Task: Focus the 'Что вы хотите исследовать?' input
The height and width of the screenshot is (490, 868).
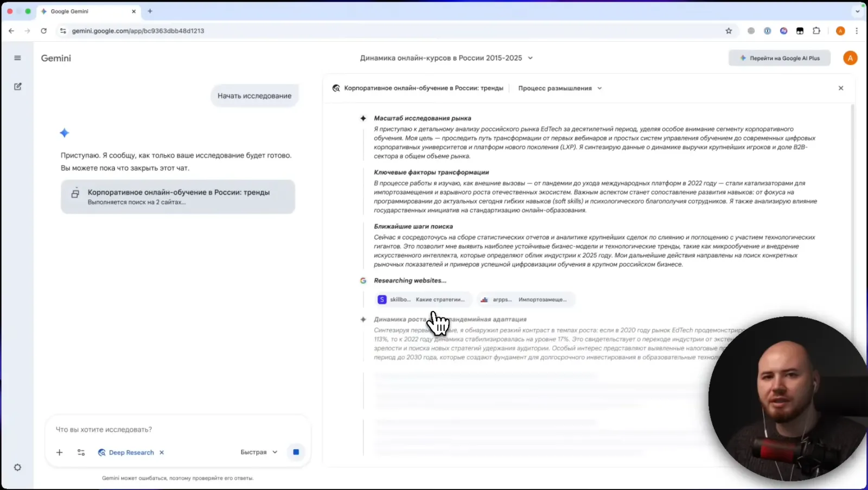Action: click(x=178, y=429)
